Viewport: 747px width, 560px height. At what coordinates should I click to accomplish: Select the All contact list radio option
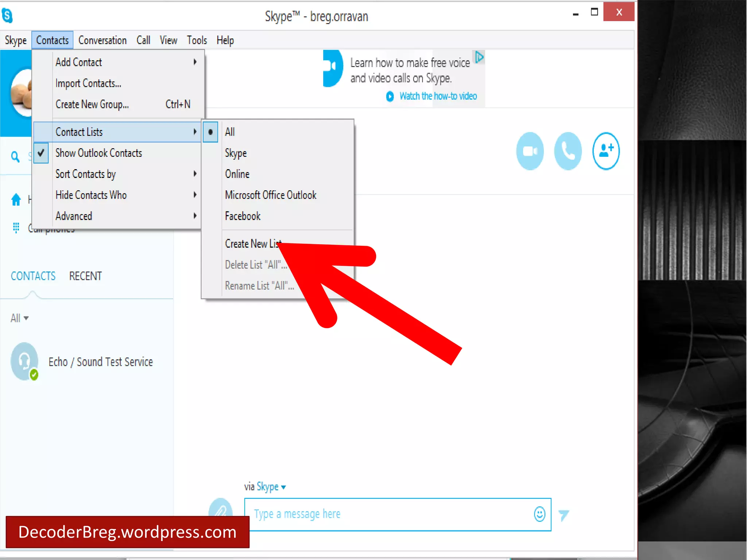(x=230, y=132)
